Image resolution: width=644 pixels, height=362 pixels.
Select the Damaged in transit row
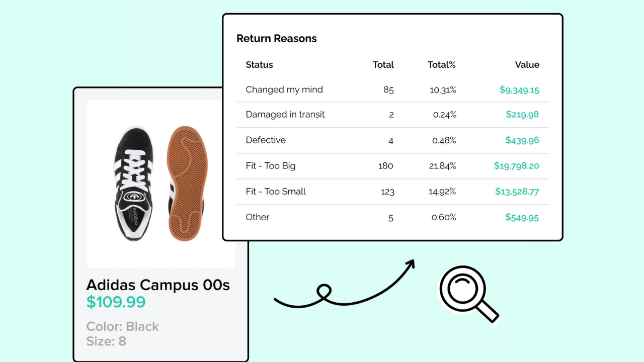[x=285, y=115]
